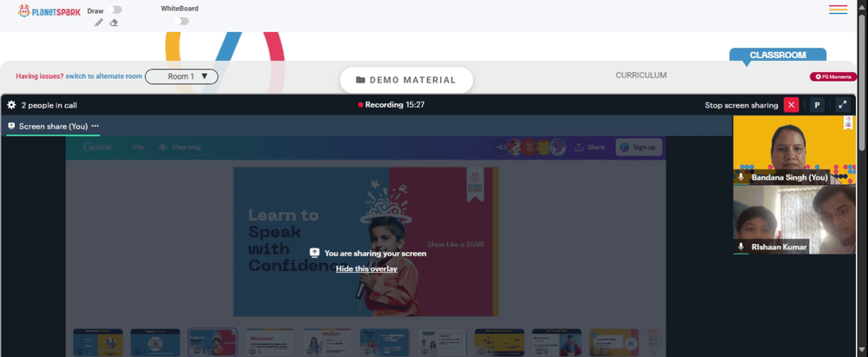Select slide 9 thumbnail

[x=557, y=342]
